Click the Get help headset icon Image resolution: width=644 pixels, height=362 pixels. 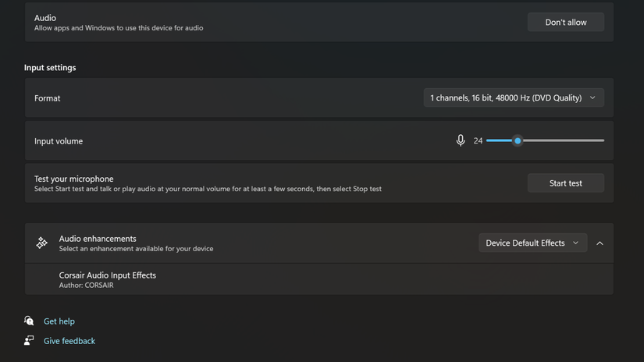[29, 321]
